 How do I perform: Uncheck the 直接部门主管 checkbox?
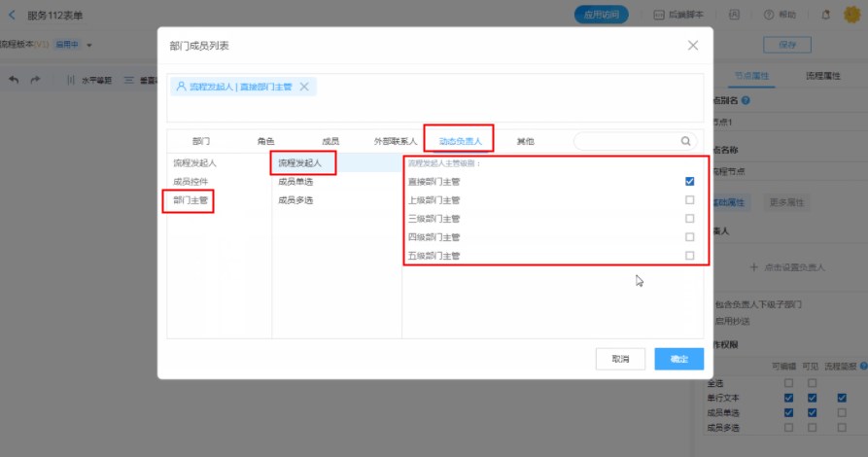(689, 182)
